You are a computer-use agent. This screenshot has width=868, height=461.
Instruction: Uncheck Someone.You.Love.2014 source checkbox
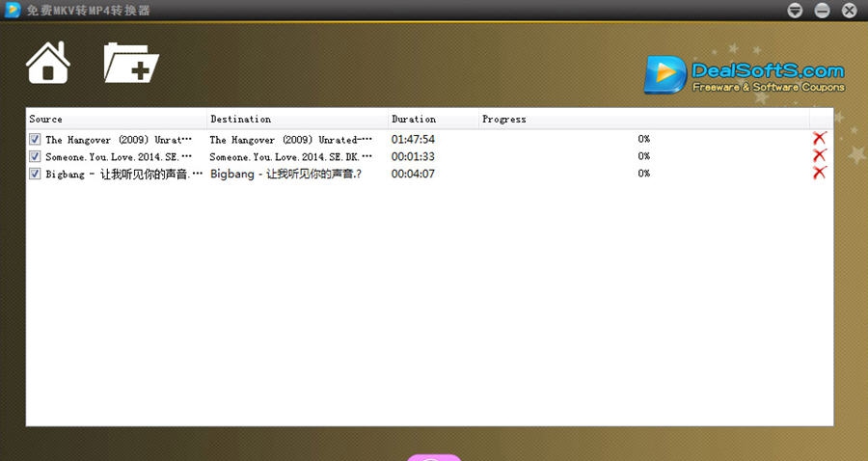[35, 156]
